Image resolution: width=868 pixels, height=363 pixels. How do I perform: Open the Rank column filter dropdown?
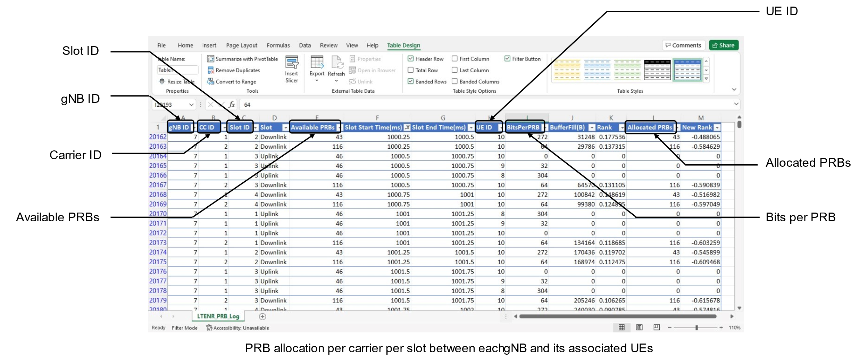pyautogui.click(x=621, y=127)
